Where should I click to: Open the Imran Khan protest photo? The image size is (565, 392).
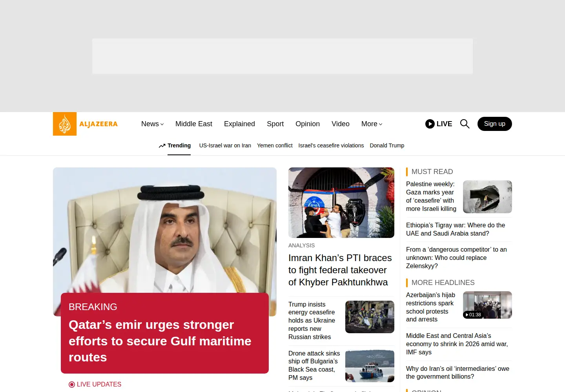[341, 203]
